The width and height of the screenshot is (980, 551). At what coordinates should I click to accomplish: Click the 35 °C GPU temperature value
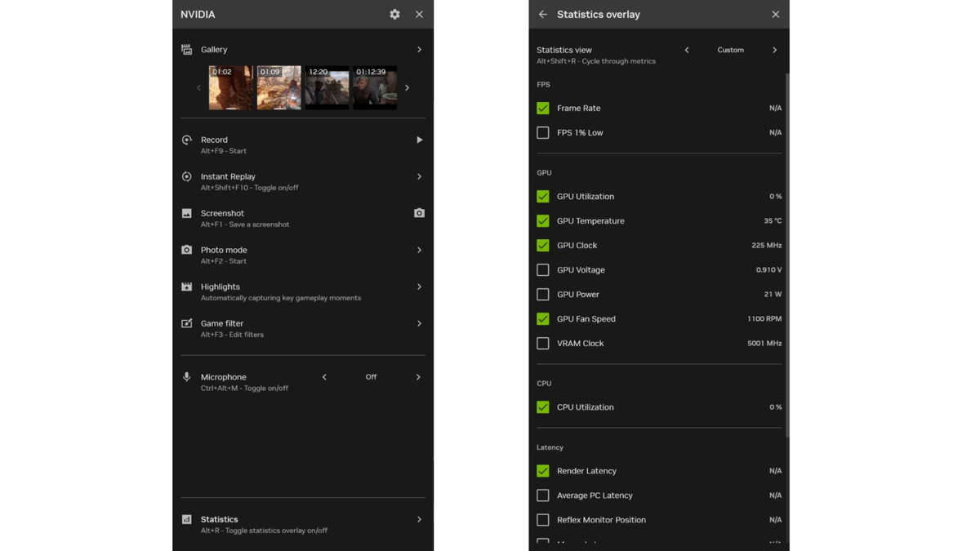click(773, 220)
